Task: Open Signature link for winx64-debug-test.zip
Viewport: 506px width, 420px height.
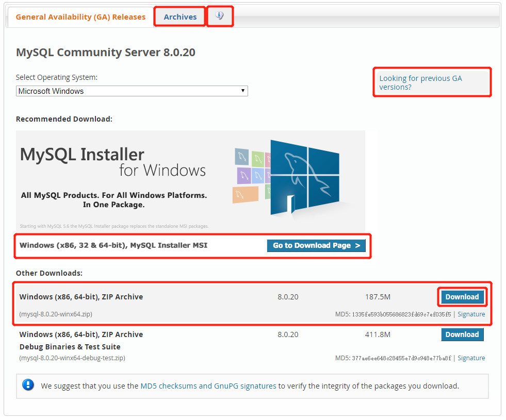Action: coord(471,358)
